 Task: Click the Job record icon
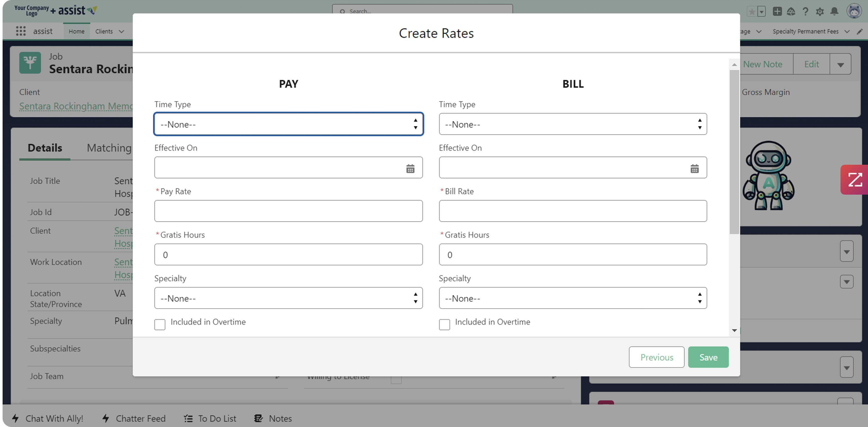[x=30, y=63]
